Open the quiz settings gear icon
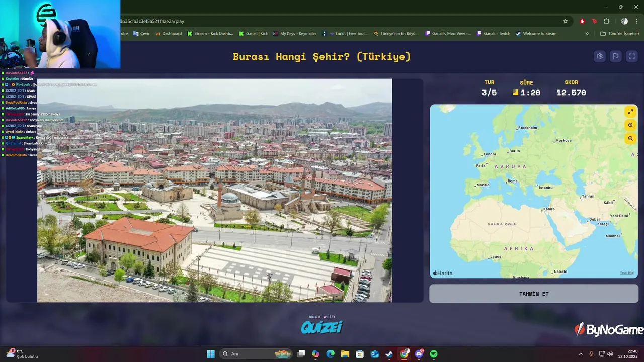Viewport: 644px width, 362px height. (599, 56)
